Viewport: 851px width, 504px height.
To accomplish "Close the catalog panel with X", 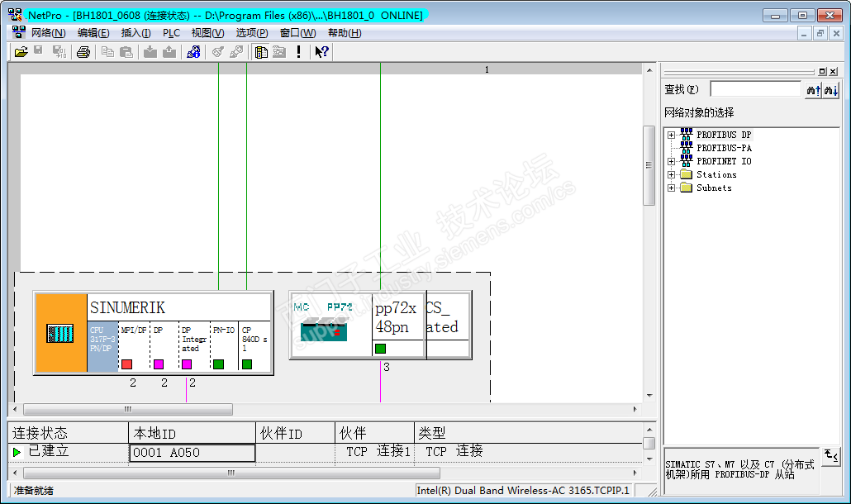I will (x=833, y=71).
